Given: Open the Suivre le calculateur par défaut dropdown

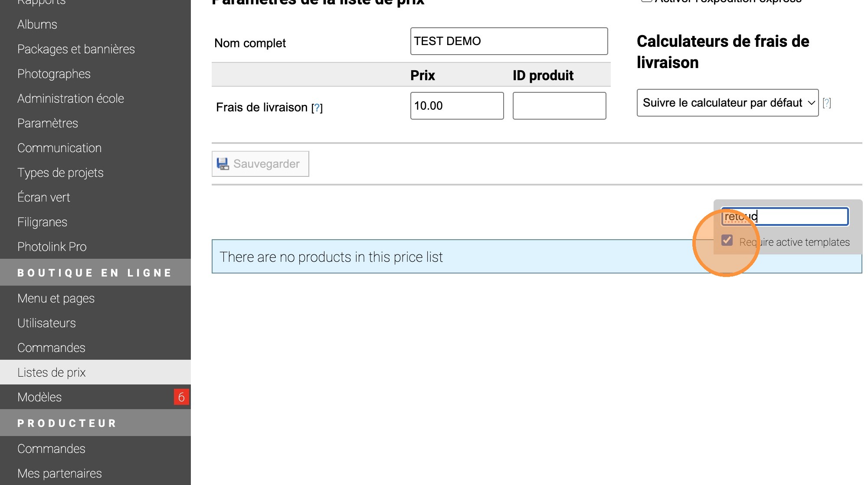Looking at the screenshot, I should pyautogui.click(x=727, y=103).
